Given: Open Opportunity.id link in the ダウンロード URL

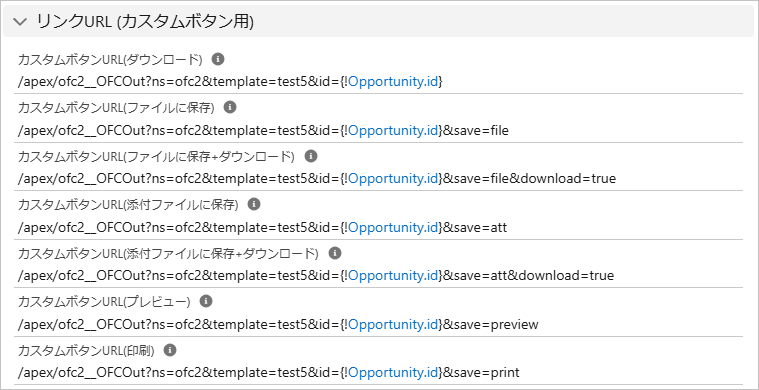Looking at the screenshot, I should (393, 82).
